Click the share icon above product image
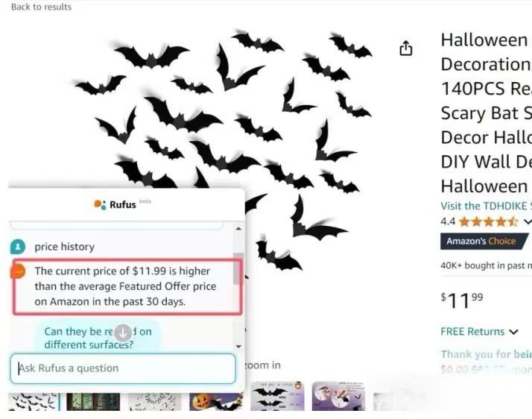Viewport: 532px width, 419px height. (405, 48)
